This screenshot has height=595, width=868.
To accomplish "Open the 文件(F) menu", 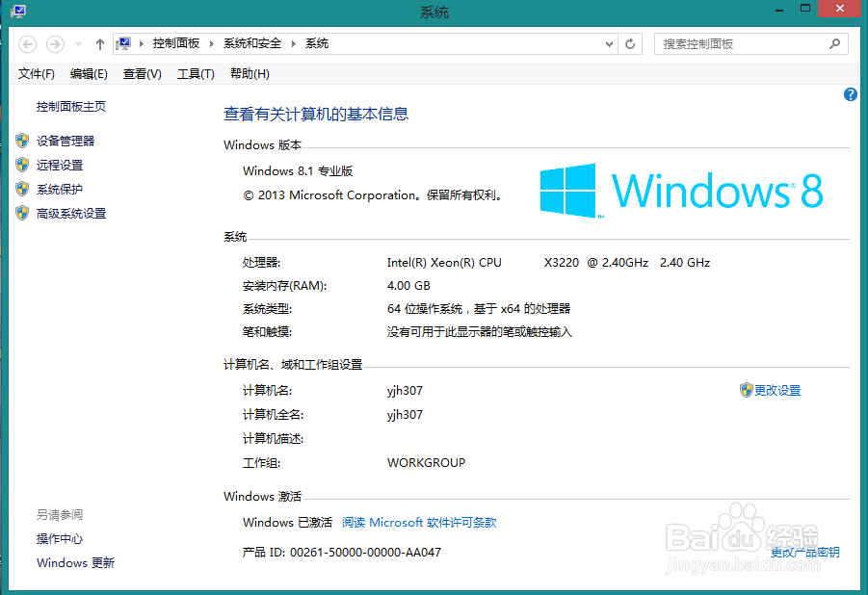I will coord(36,73).
